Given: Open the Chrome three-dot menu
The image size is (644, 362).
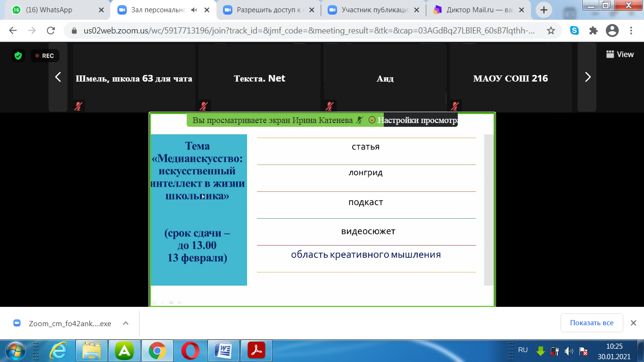Looking at the screenshot, I should click(x=631, y=31).
